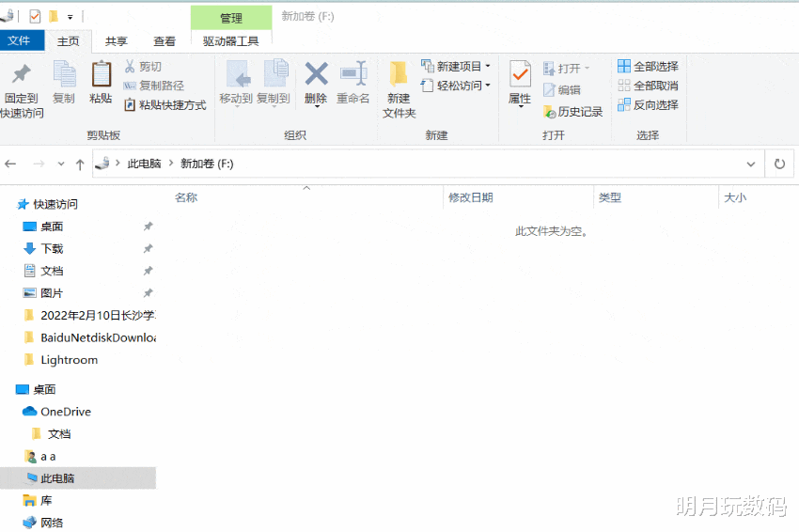Click the Manage (管理) contextual tab

(x=231, y=19)
